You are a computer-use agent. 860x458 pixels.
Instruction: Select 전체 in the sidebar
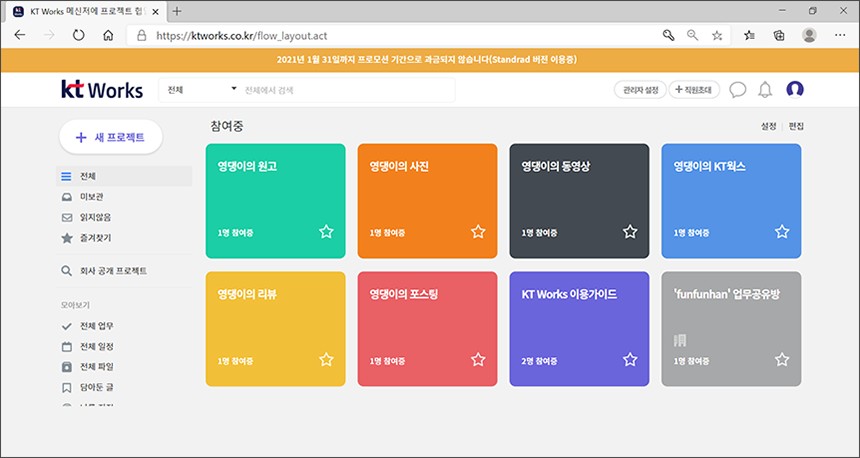(125, 177)
